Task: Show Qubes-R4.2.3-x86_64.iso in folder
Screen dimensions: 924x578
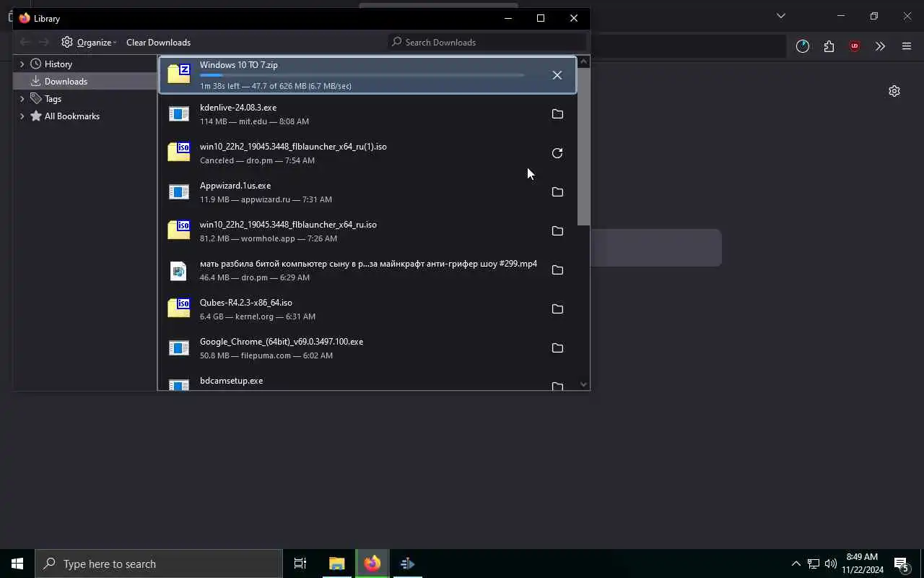Action: [x=557, y=309]
